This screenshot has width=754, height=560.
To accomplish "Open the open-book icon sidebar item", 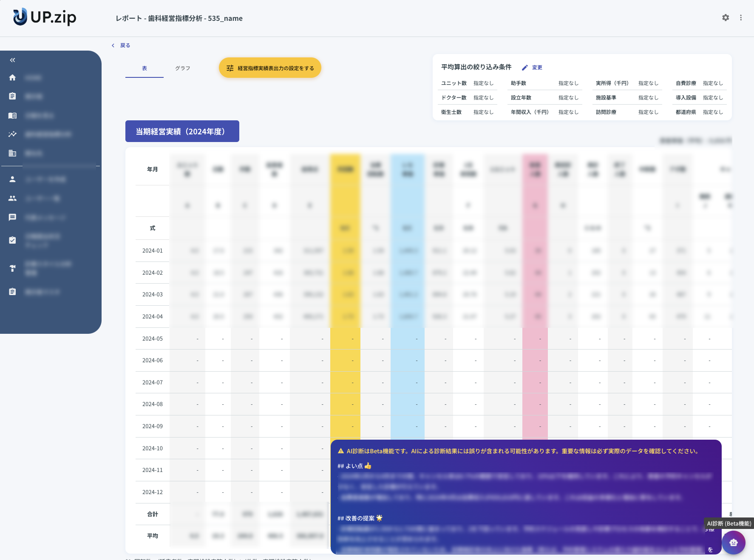I will coord(12,115).
